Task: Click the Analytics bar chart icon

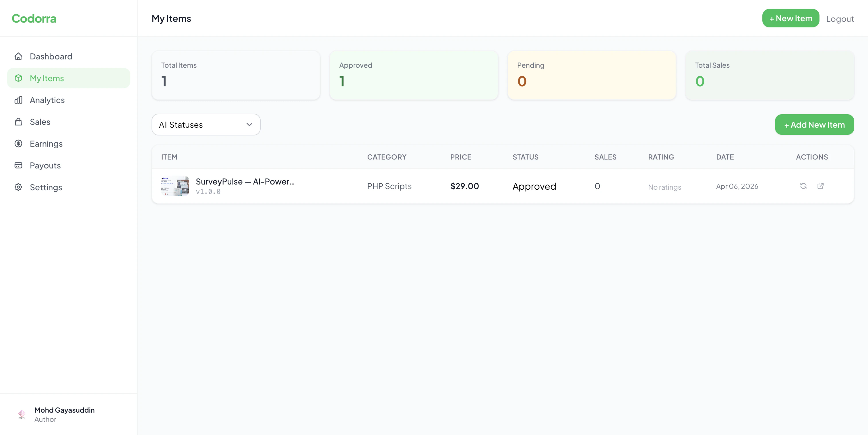Action: pyautogui.click(x=19, y=100)
